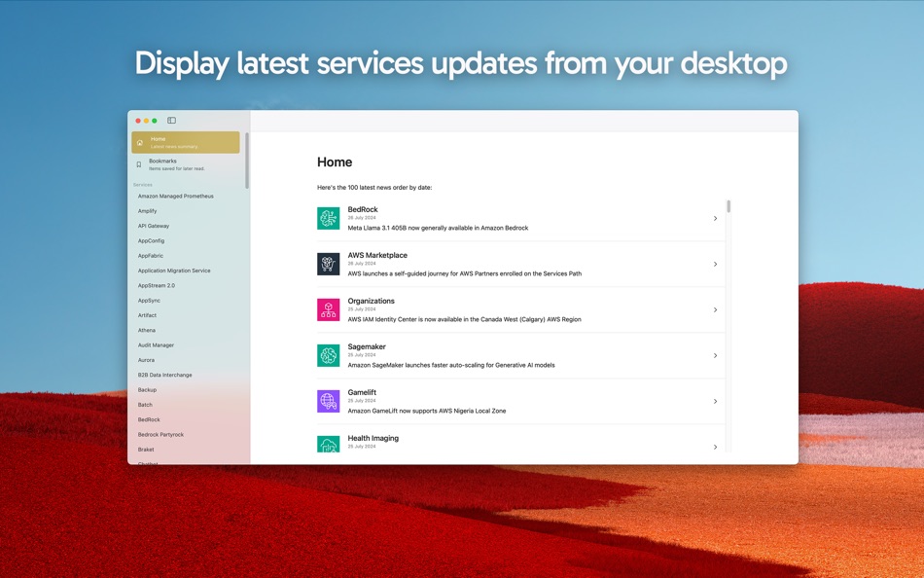Select Amazon Managed Prometheus service
This screenshot has height=578, width=924.
point(176,197)
